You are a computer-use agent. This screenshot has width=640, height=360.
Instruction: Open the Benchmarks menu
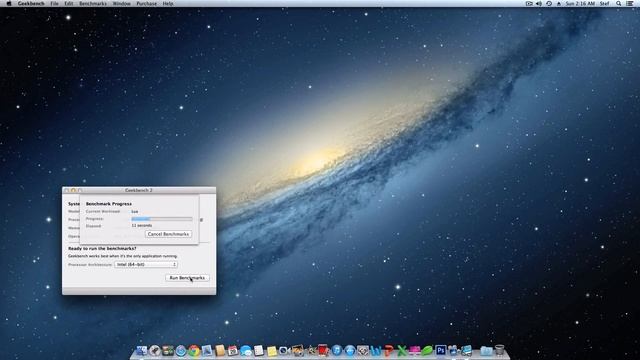[x=93, y=3]
